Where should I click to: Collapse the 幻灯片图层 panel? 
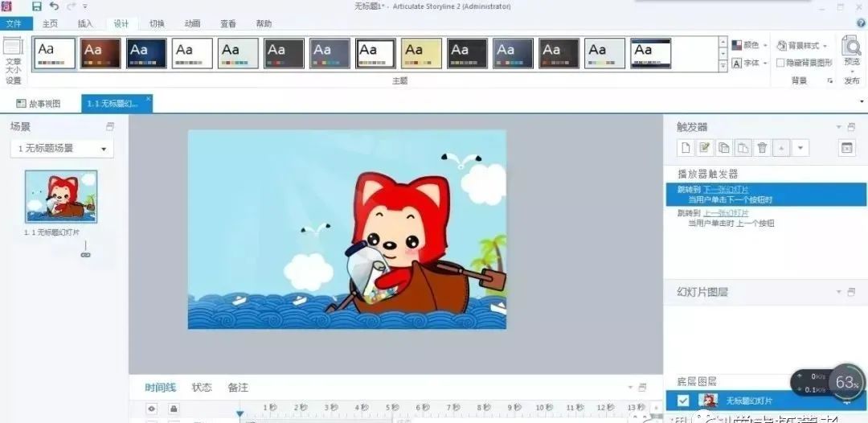(x=838, y=292)
